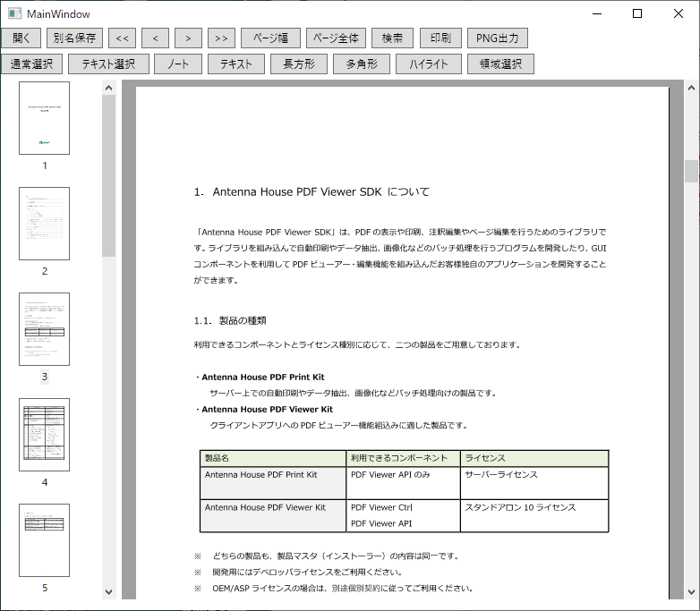Click thumbnail panel scroll down arrow
Viewport: 700px width, 611px height.
(108, 592)
